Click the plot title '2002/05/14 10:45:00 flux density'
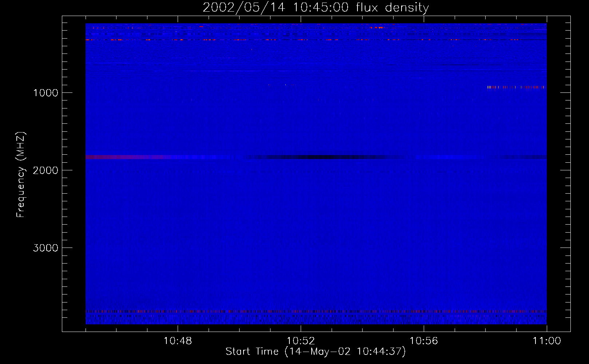This screenshot has height=364, width=589. pos(316,8)
